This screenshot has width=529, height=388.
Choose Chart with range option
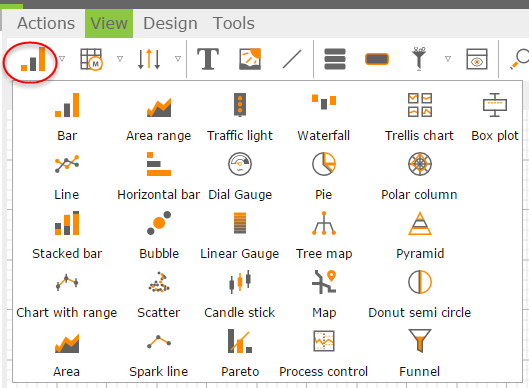[x=66, y=295]
